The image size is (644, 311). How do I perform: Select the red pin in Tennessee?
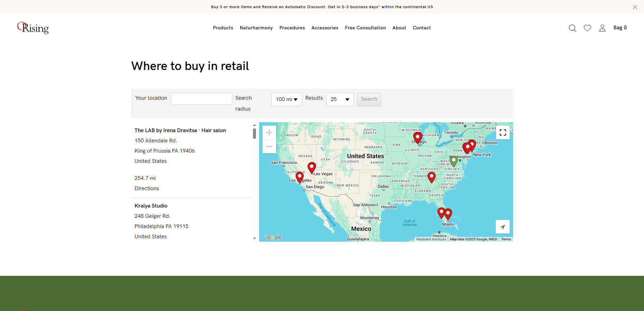click(x=432, y=177)
